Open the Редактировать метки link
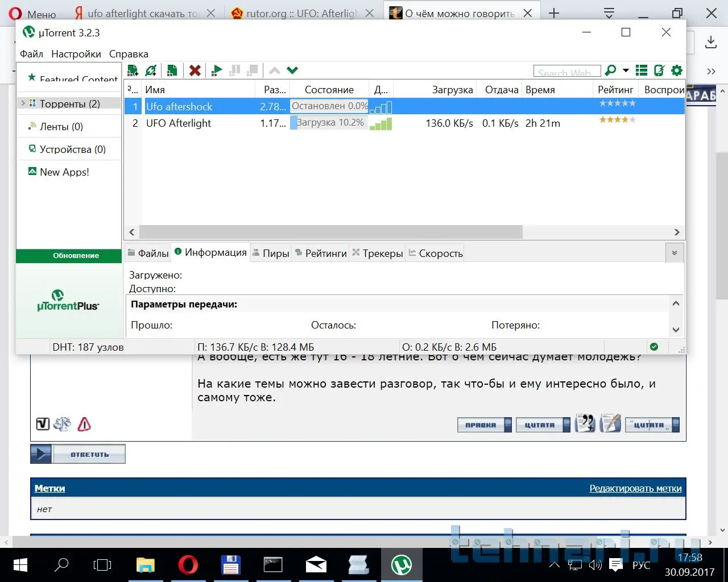This screenshot has width=728, height=582. [x=635, y=488]
